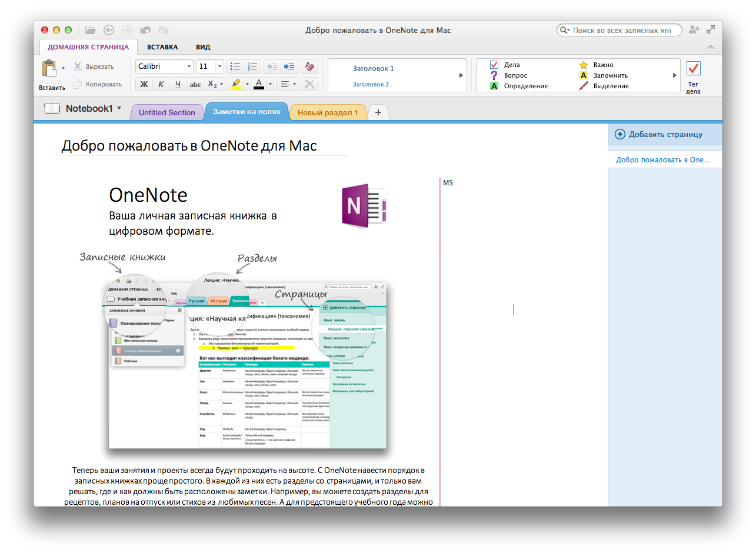Image resolution: width=756 pixels, height=553 pixels.
Task: Open the highlight color dropdown arrow
Action: pos(247,84)
